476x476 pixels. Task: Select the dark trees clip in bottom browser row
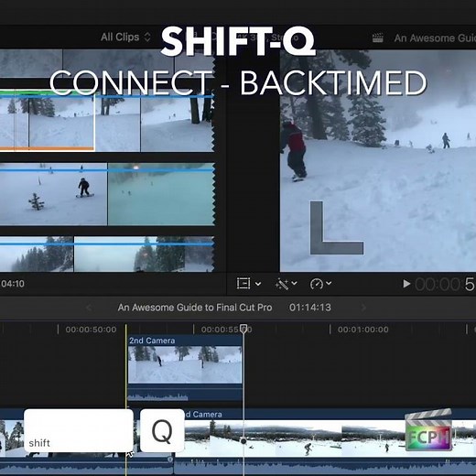pyautogui.click(x=37, y=254)
